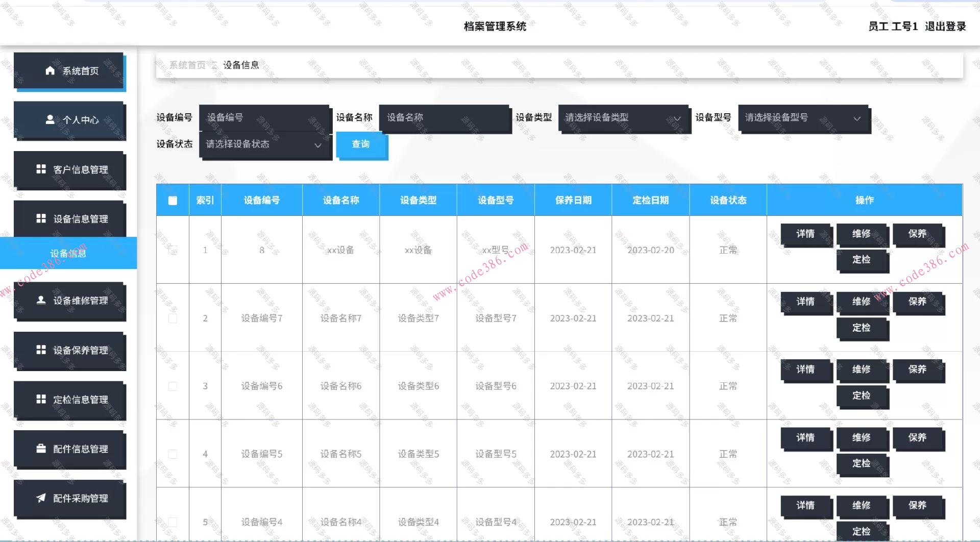Viewport: 980px width, 542px height.
Task: Select the 设备信息 submenu item
Action: [x=68, y=253]
